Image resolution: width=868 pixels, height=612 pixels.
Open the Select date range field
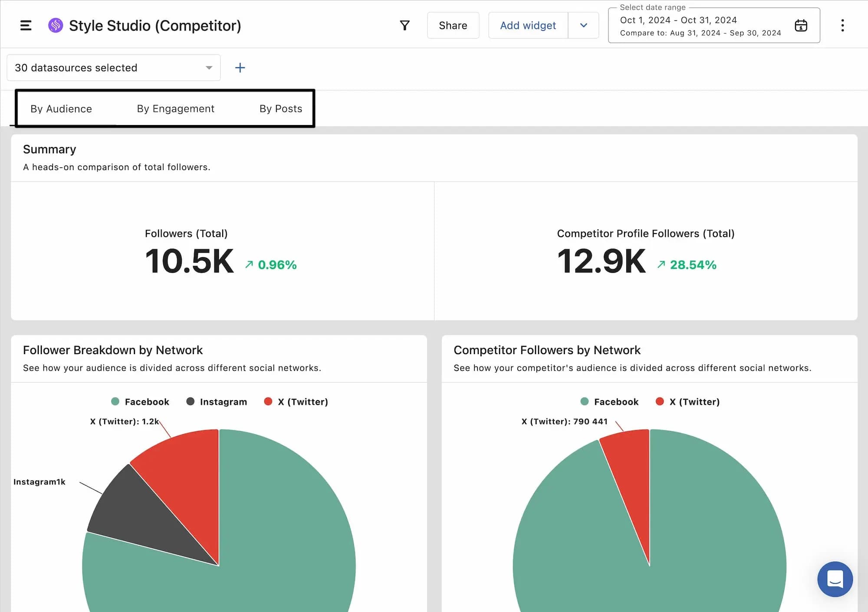tap(700, 26)
